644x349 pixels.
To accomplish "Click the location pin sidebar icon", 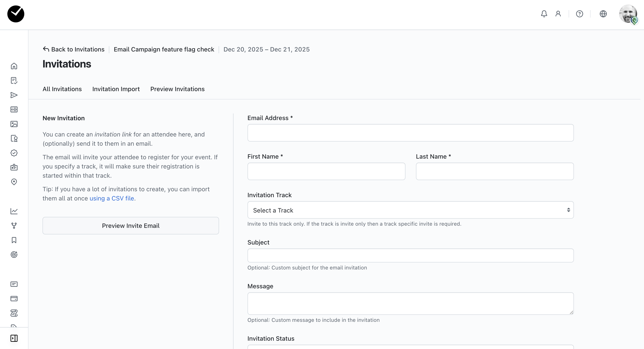I will pos(14,182).
